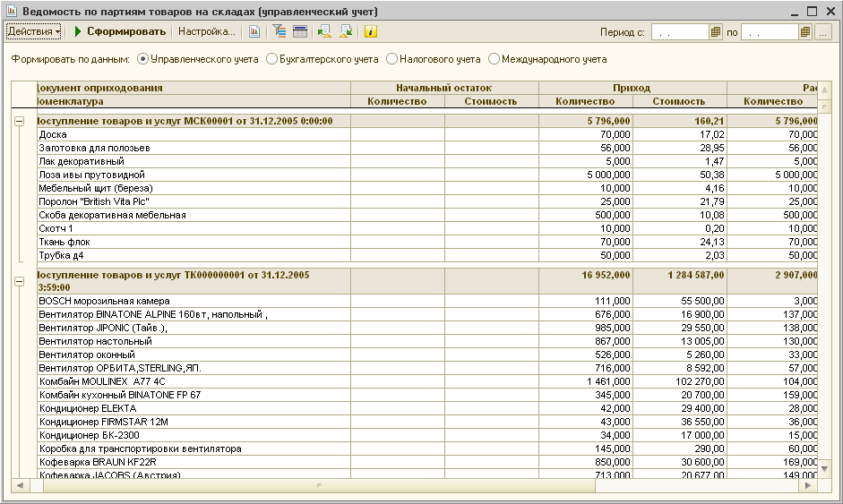
Task: Click the filter grouping tree icon
Action: coord(279,31)
